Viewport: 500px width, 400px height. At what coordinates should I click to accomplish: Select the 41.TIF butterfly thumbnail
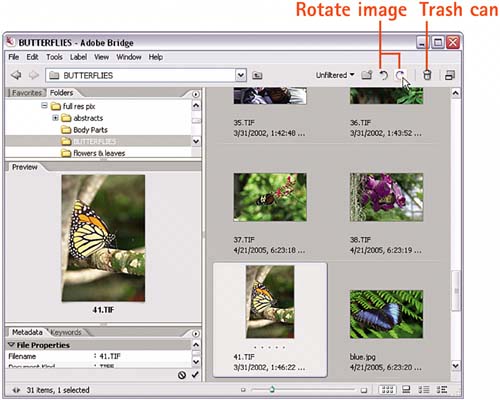pos(270,302)
